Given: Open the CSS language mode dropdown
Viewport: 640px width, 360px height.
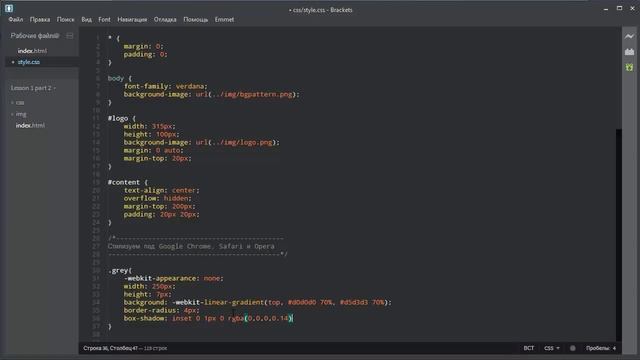Looking at the screenshot, I should click(x=551, y=348).
